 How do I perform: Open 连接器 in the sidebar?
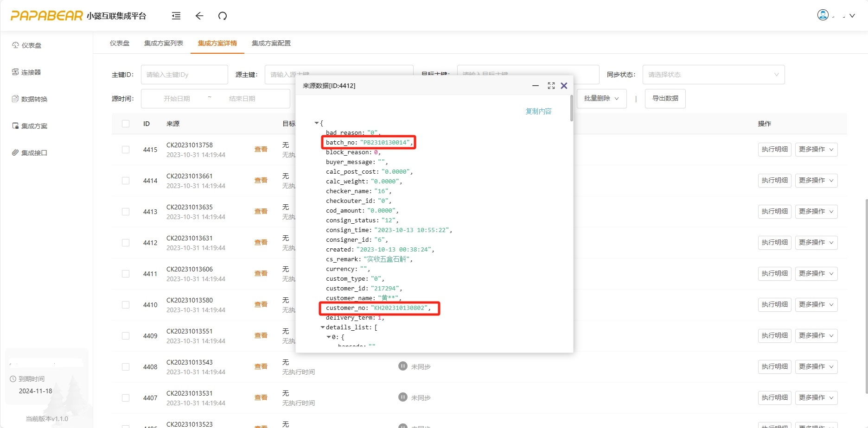[x=31, y=72]
